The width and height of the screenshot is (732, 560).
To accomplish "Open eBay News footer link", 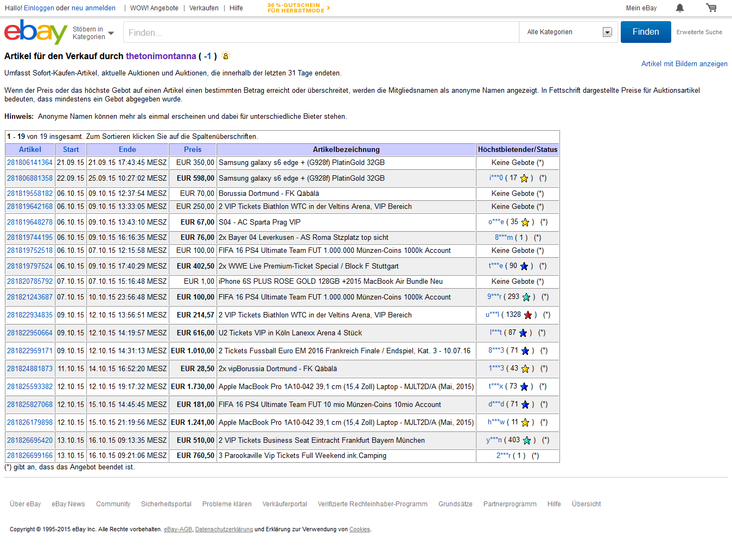I will pyautogui.click(x=68, y=504).
